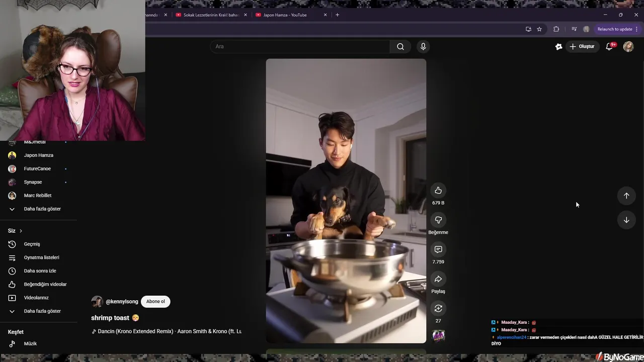Like the shrimp toast short
644x362 pixels.
point(438,191)
